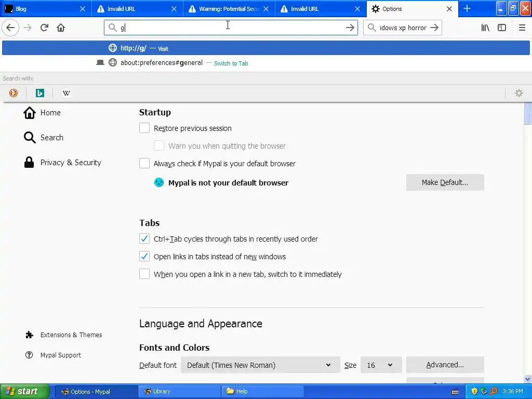The image size is (532, 399).
Task: Search with Wikipedia icon
Action: click(66, 93)
